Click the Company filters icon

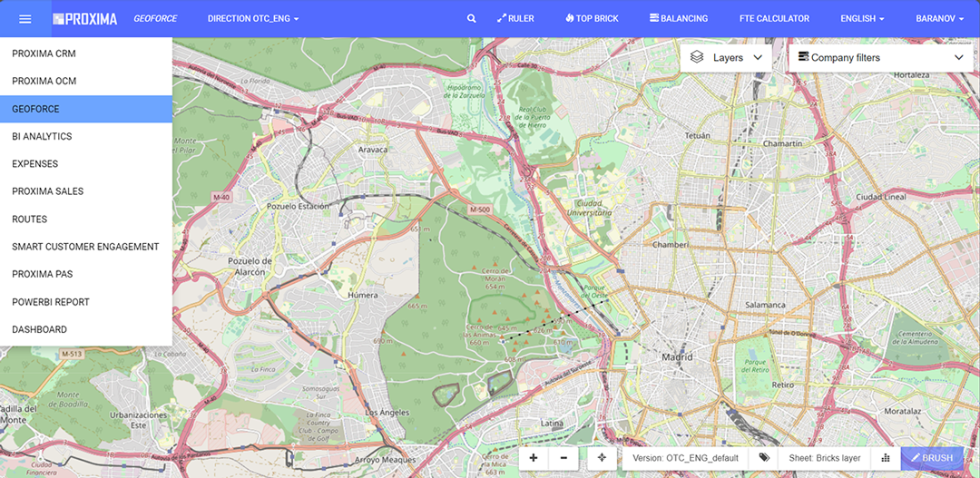pos(804,57)
